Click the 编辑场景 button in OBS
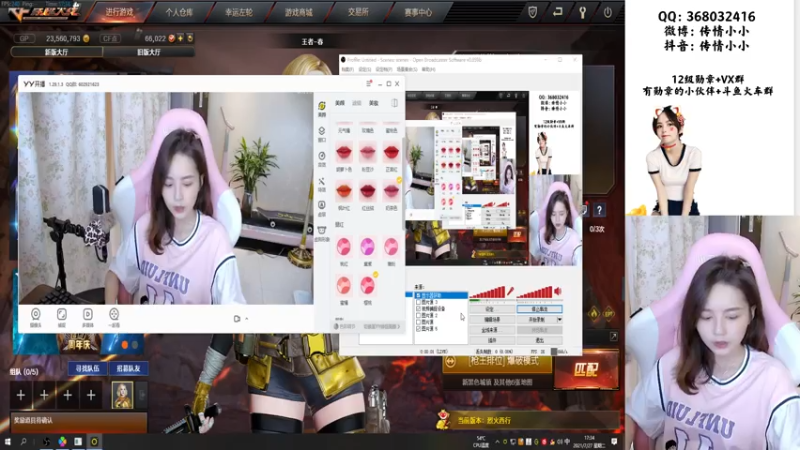This screenshot has height=450, width=800. click(491, 319)
